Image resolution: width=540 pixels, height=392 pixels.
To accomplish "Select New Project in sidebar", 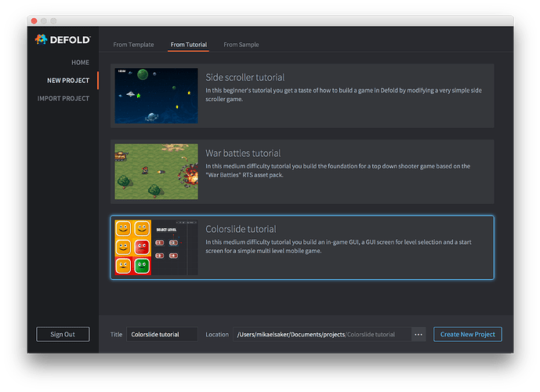I will coord(68,81).
